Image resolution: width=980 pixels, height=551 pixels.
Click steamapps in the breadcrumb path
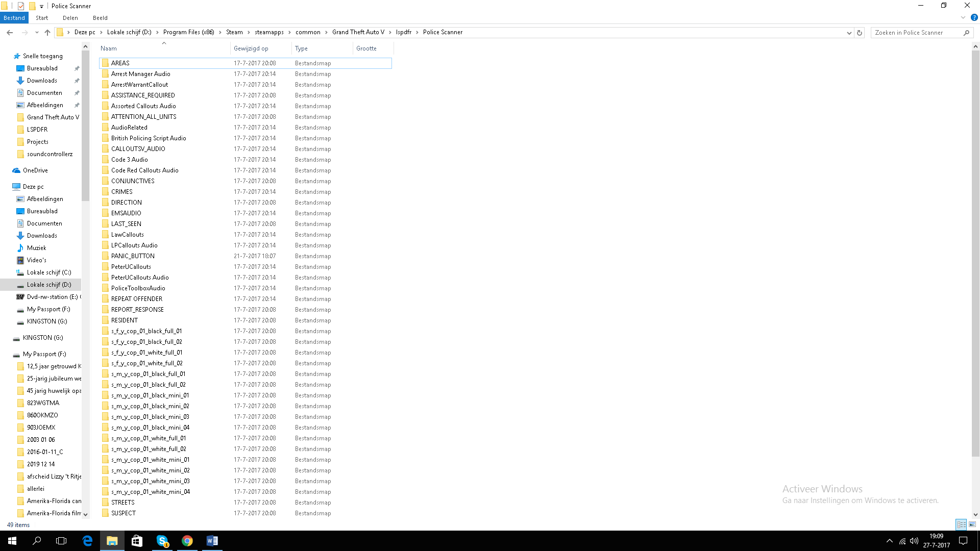click(x=269, y=32)
